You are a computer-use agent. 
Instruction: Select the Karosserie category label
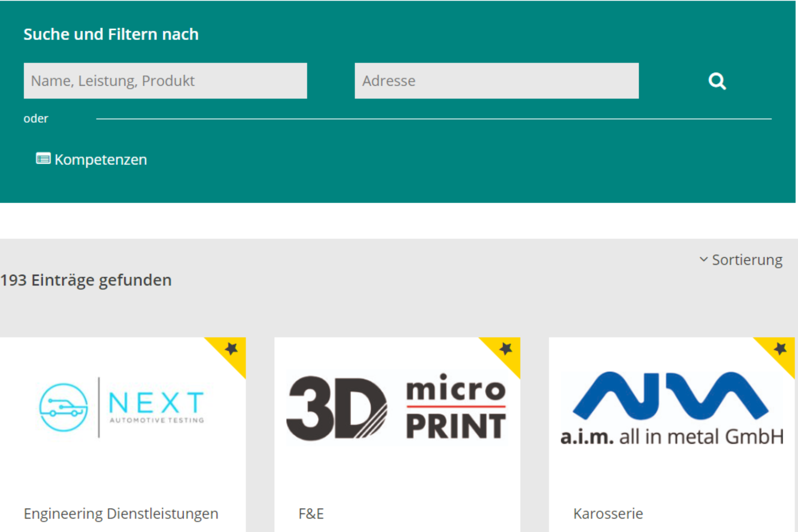click(x=608, y=514)
